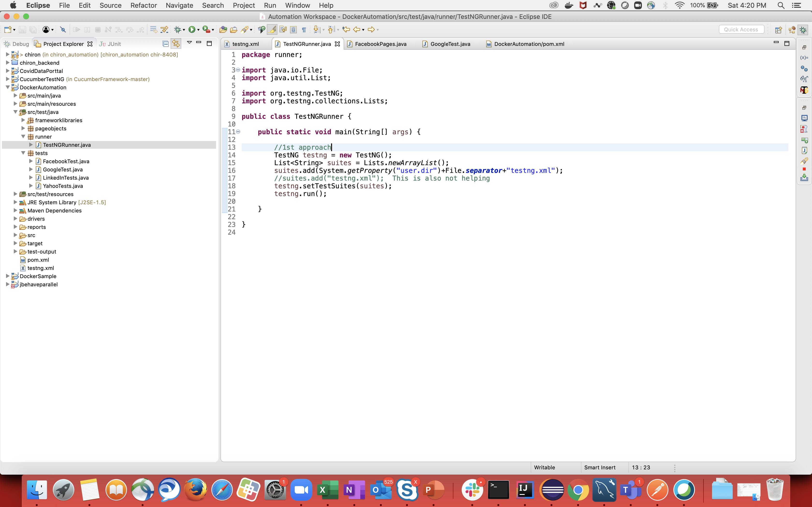The image size is (812, 507).
Task: Expand the Maven Dependencies node
Action: click(15, 210)
